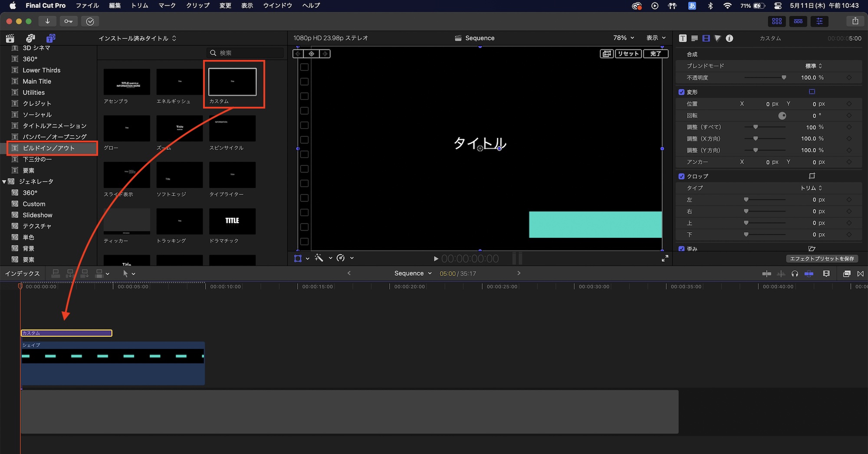The image size is (868, 454).
Task: Open the text inspector tab icon
Action: (x=683, y=38)
